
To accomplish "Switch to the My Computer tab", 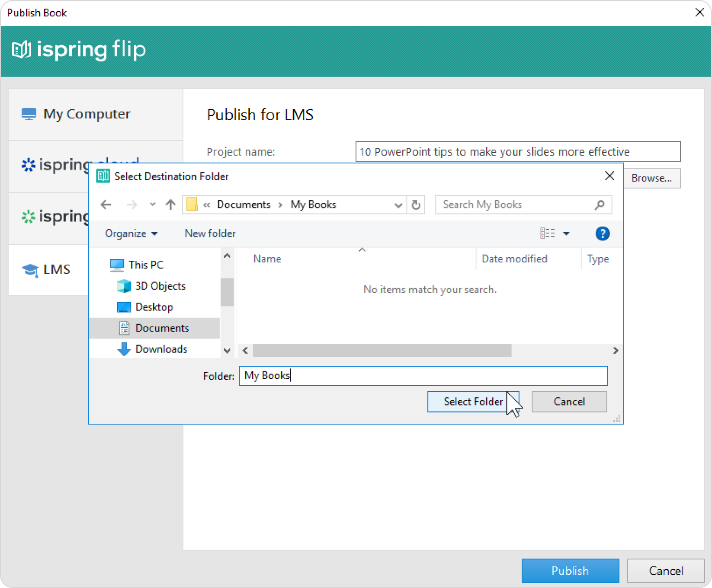I will (x=87, y=114).
